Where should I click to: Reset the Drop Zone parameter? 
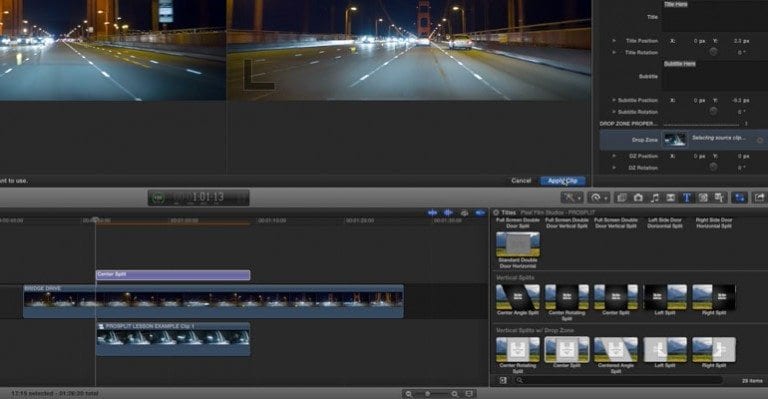tap(760, 140)
